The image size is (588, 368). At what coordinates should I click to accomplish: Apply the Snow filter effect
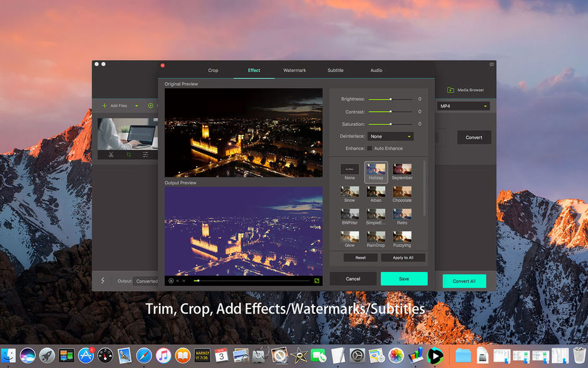(349, 191)
